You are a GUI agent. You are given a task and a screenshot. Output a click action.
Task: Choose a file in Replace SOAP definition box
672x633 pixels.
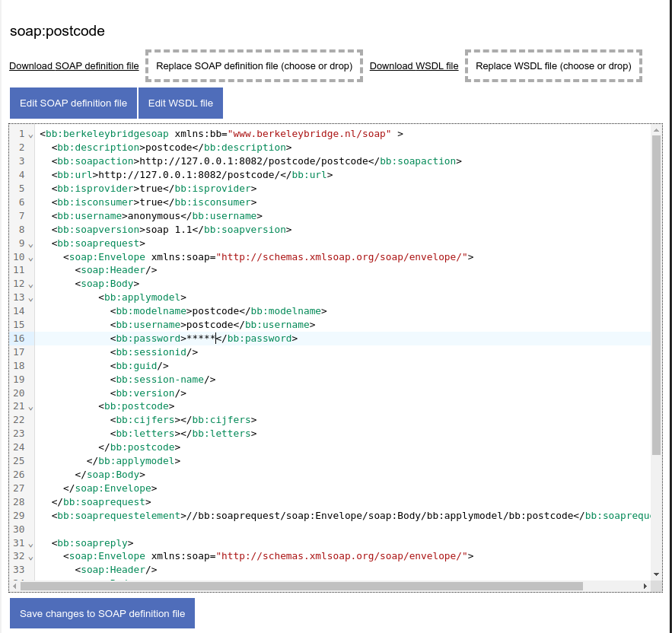click(254, 66)
